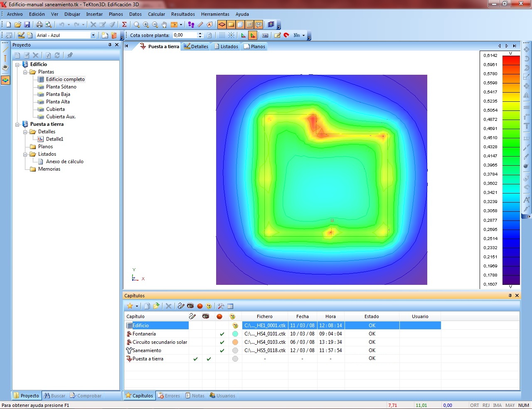This screenshot has height=409, width=532.
Task: Collapse the Listados folder in project tree
Action: click(25, 154)
